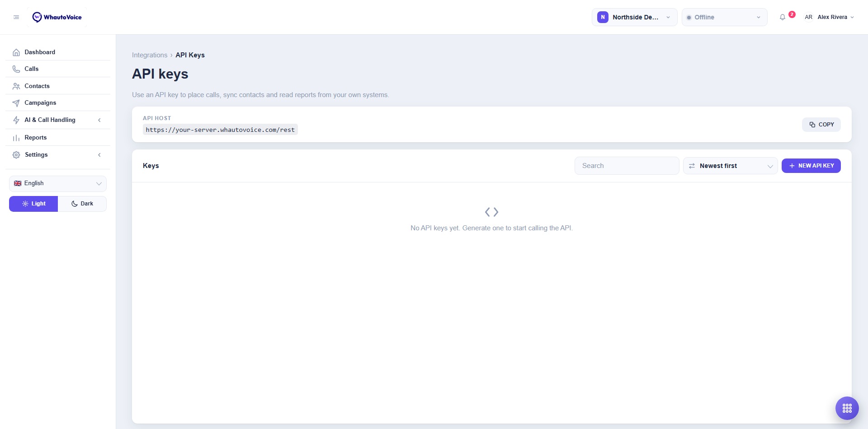Screen dimensions: 868x429
Task: Click the Dashboard home icon
Action: coord(16,52)
